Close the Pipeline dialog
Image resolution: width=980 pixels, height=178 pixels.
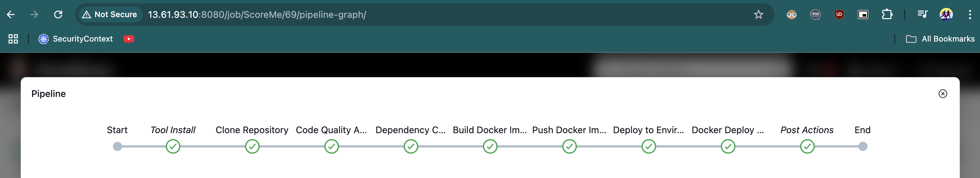click(943, 94)
